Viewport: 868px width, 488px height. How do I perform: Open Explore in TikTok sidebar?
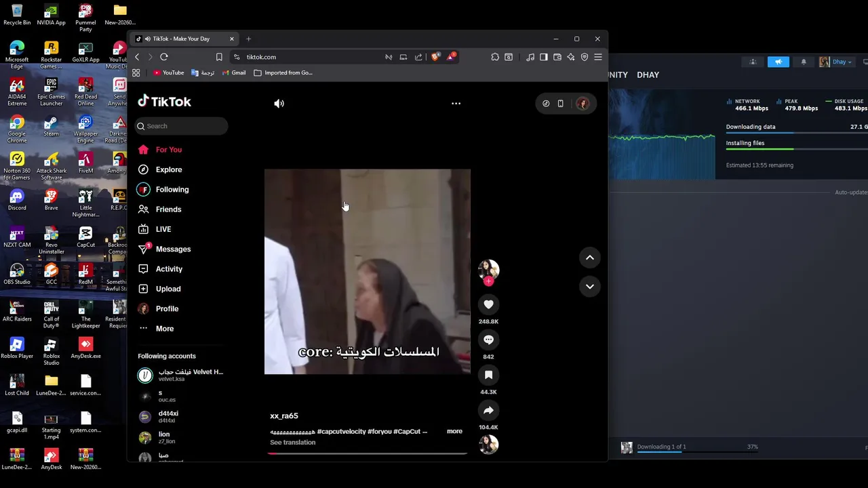(160, 169)
